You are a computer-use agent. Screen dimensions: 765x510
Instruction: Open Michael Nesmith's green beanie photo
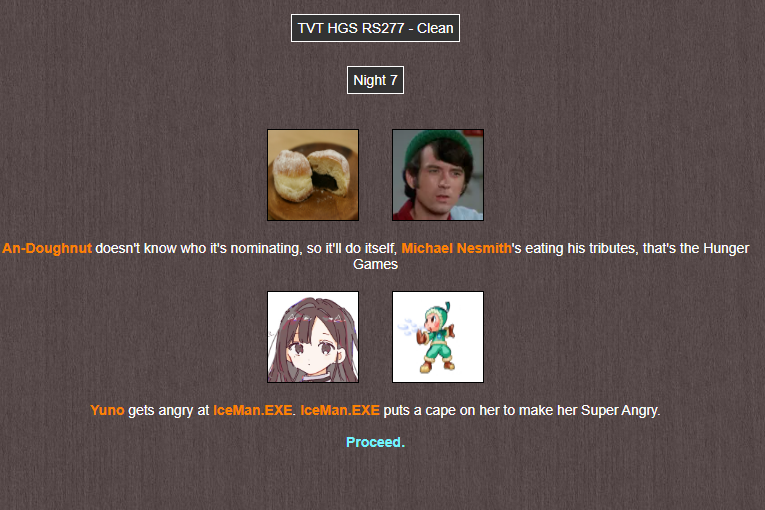[438, 175]
